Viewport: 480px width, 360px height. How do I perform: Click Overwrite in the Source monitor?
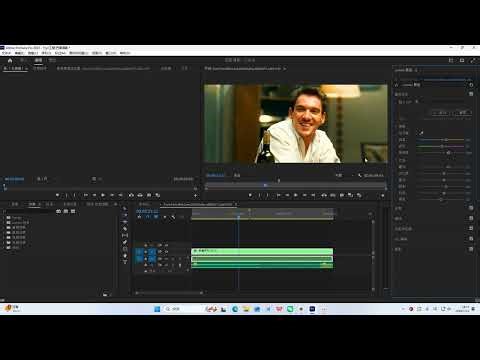[140, 195]
